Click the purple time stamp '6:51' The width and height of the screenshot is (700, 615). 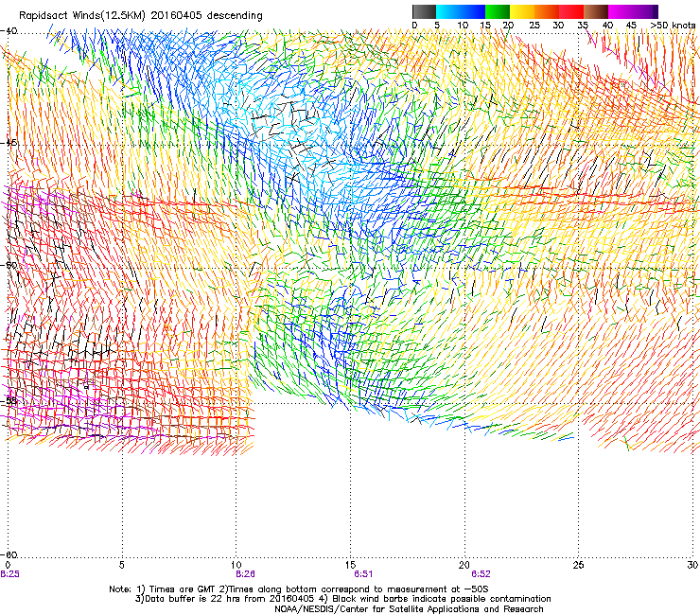[x=363, y=574]
